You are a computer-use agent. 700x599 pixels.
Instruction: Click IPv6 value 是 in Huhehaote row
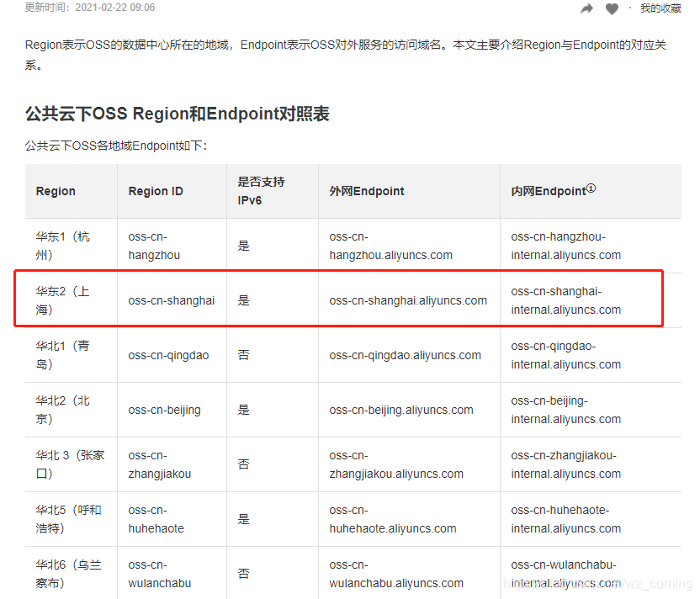pyautogui.click(x=243, y=519)
